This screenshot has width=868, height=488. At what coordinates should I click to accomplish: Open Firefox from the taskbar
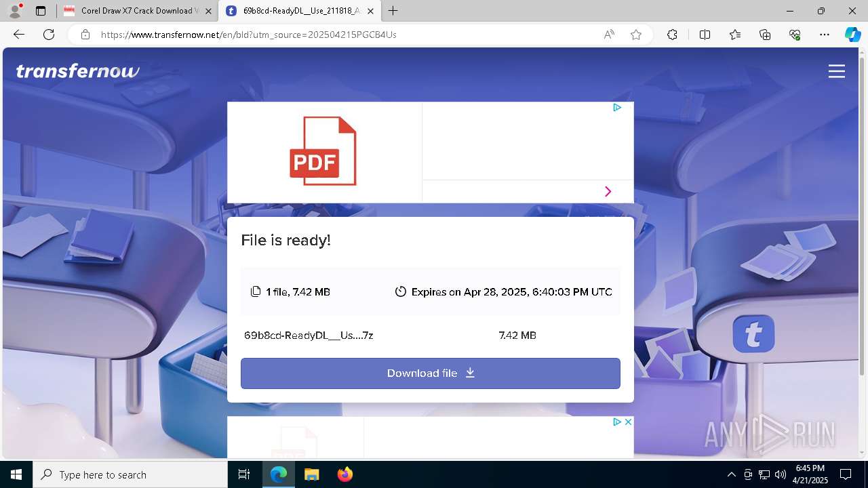pyautogui.click(x=344, y=474)
